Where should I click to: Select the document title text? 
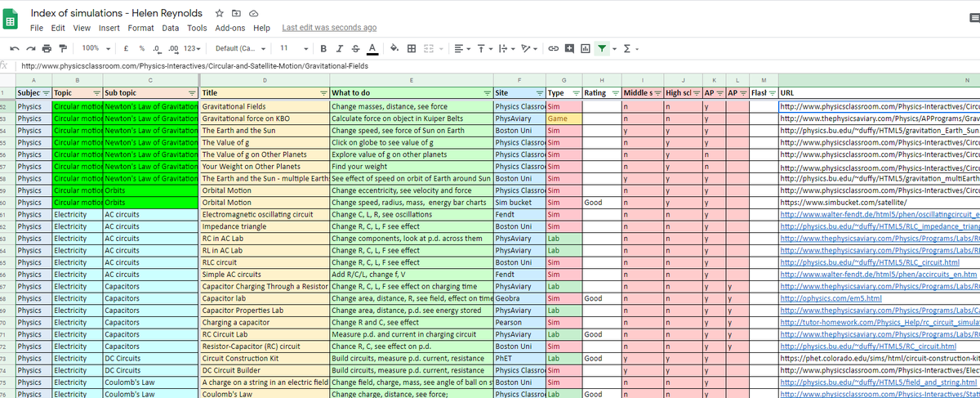pos(117,13)
